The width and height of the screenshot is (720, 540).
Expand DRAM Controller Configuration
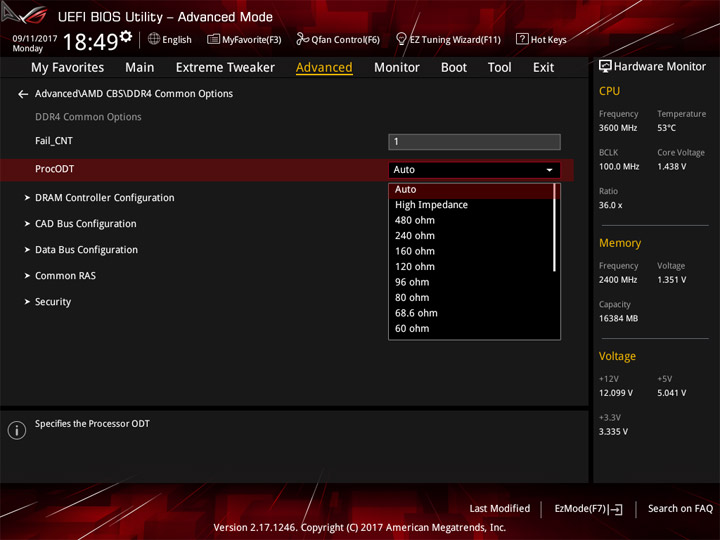point(105,198)
